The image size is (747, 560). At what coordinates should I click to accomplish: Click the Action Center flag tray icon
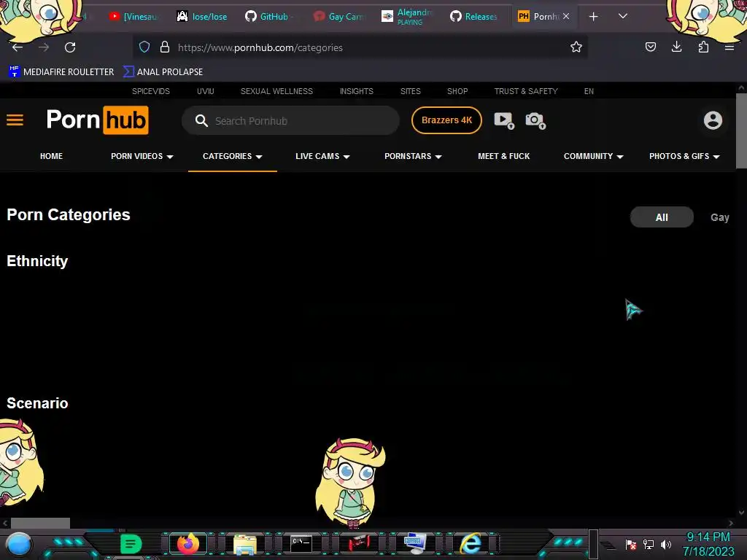click(x=631, y=544)
